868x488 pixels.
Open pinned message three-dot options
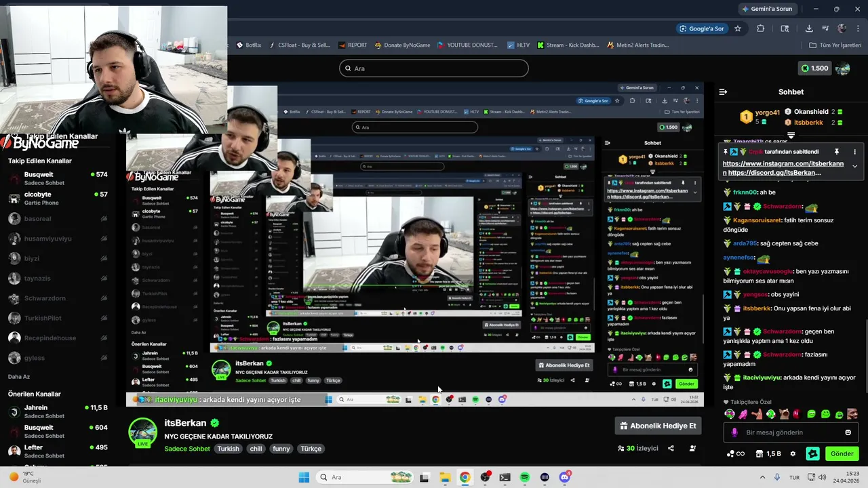854,152
